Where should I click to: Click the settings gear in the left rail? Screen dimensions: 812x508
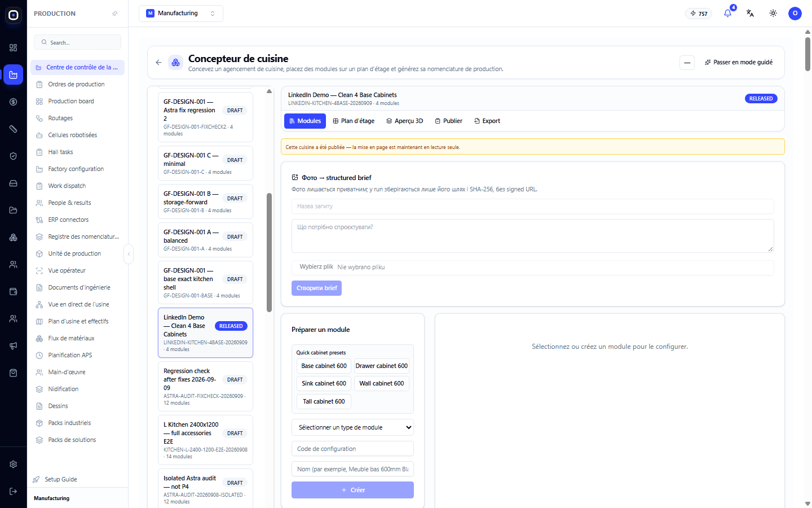14,465
